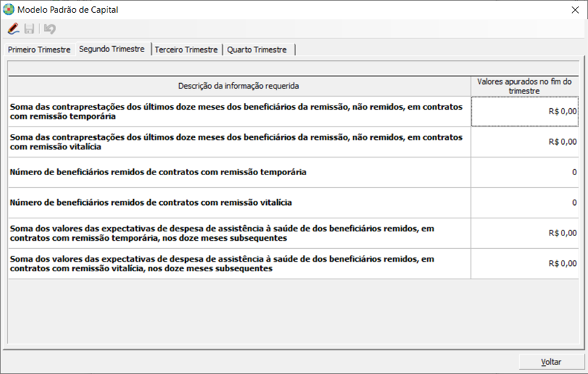
Task: Click value field for contraprestações remissão vitalícia
Action: [x=524, y=142]
